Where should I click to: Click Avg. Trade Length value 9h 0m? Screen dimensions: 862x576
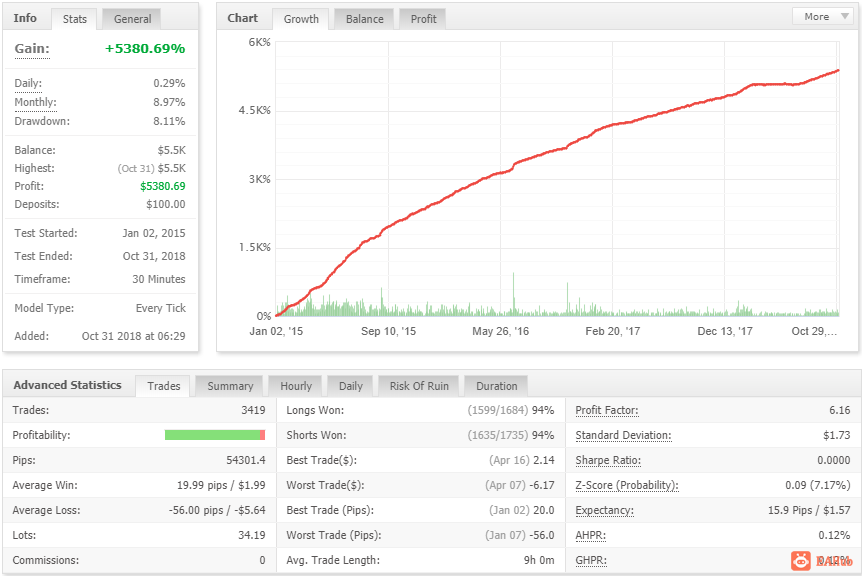point(539,560)
